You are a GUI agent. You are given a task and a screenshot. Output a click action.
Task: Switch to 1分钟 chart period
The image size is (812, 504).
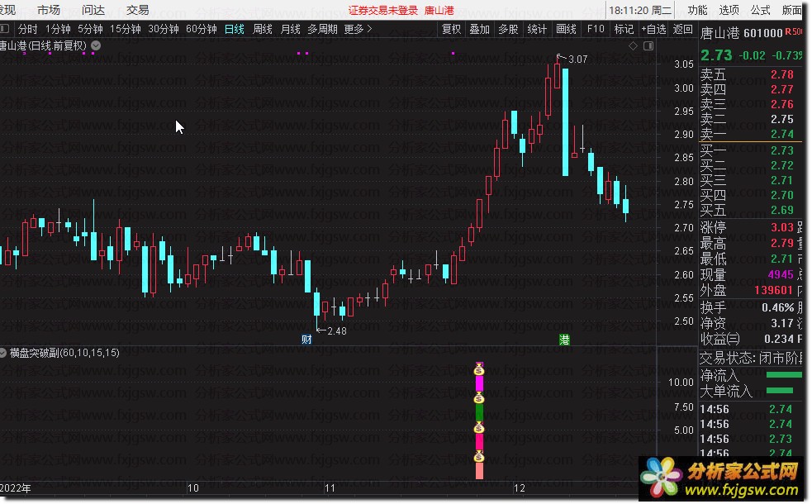pyautogui.click(x=58, y=29)
